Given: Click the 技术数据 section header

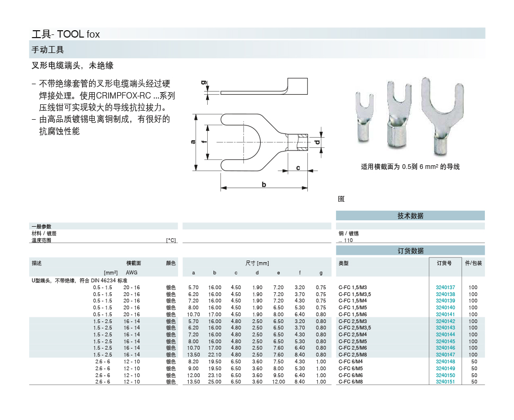Looking at the screenshot, I should coord(410,216).
